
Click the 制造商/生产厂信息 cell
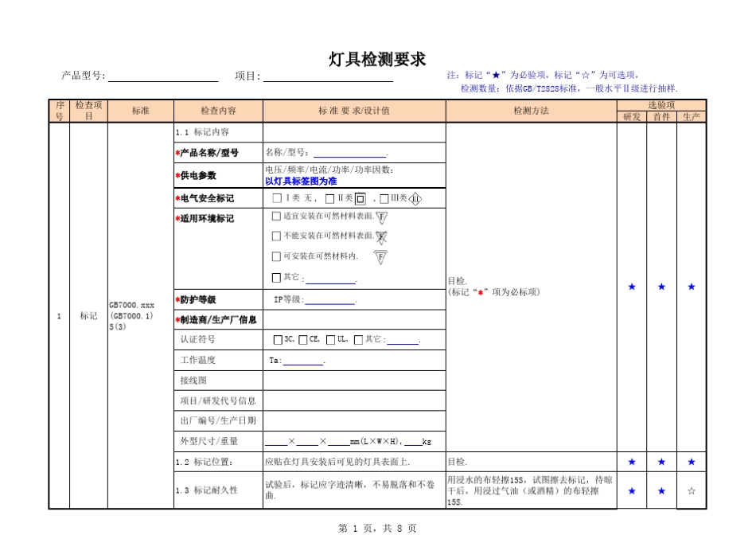point(218,320)
